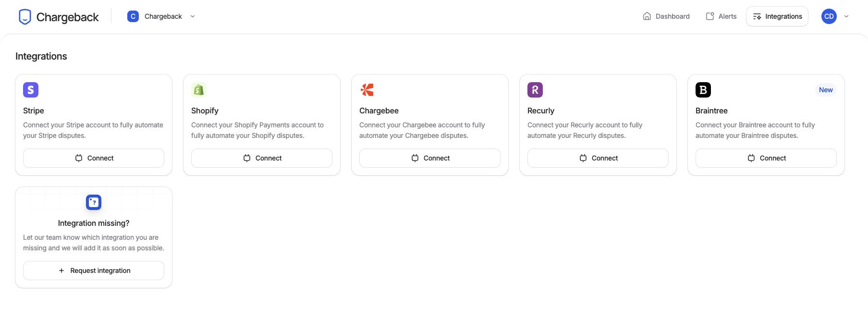Connect your Stripe account
This screenshot has height=321, width=868.
94,158
